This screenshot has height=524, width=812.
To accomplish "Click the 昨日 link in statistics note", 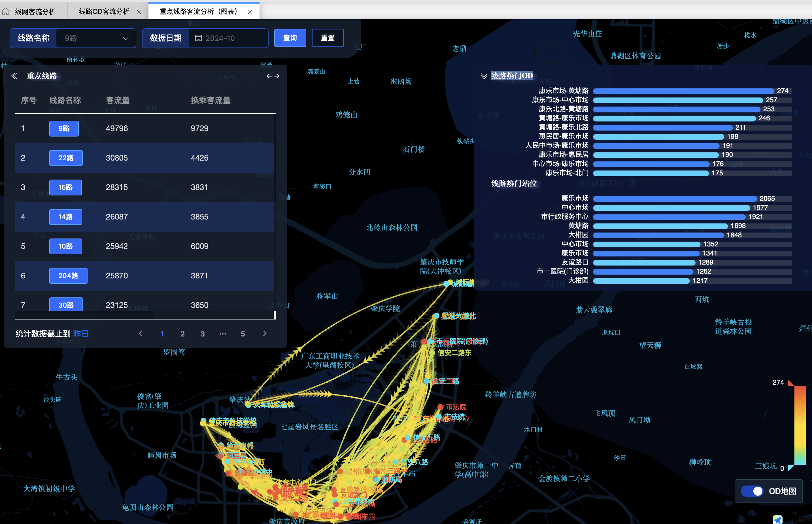I will [x=81, y=334].
